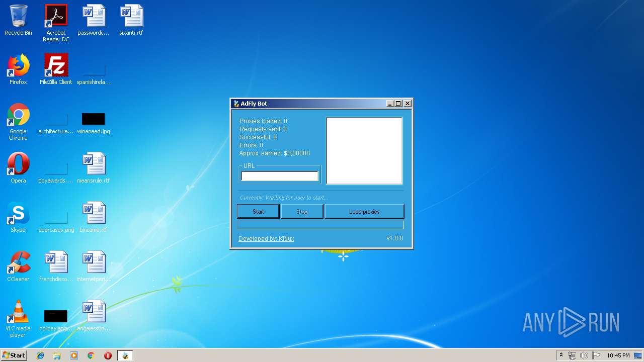Close the AdFly Bot window
Image resolution: width=644 pixels, height=362 pixels.
[408, 104]
